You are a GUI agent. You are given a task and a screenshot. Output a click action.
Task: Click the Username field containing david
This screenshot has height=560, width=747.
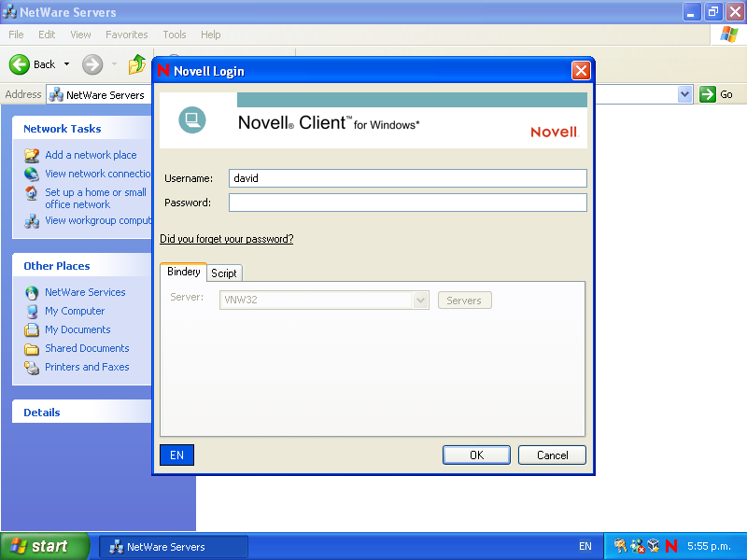coord(408,178)
